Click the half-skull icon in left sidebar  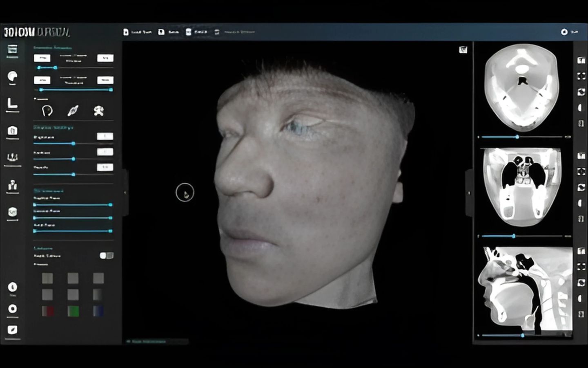(x=13, y=77)
